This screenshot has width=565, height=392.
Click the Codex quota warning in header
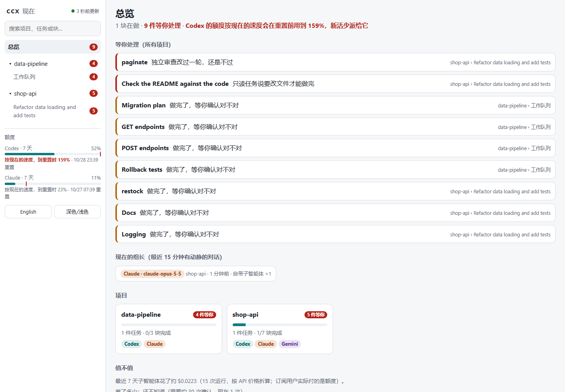(277, 26)
